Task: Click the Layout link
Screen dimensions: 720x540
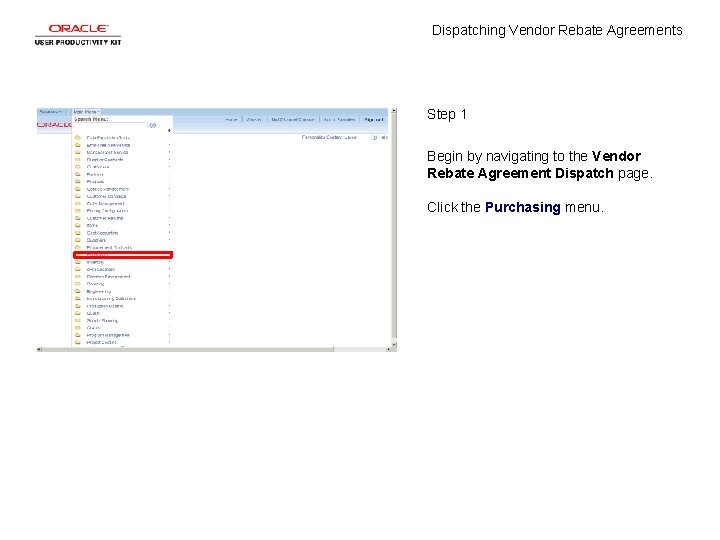Action: (x=351, y=137)
